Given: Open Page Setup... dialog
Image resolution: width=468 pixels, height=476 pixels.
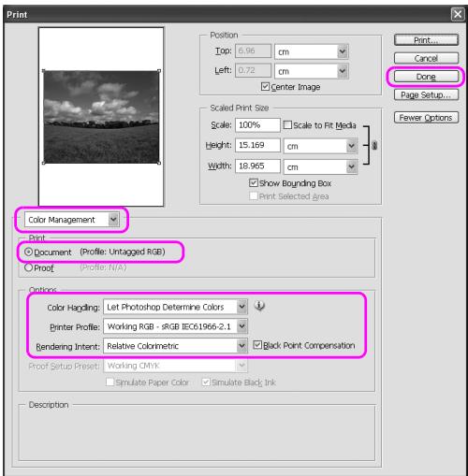Looking at the screenshot, I should point(426,94).
